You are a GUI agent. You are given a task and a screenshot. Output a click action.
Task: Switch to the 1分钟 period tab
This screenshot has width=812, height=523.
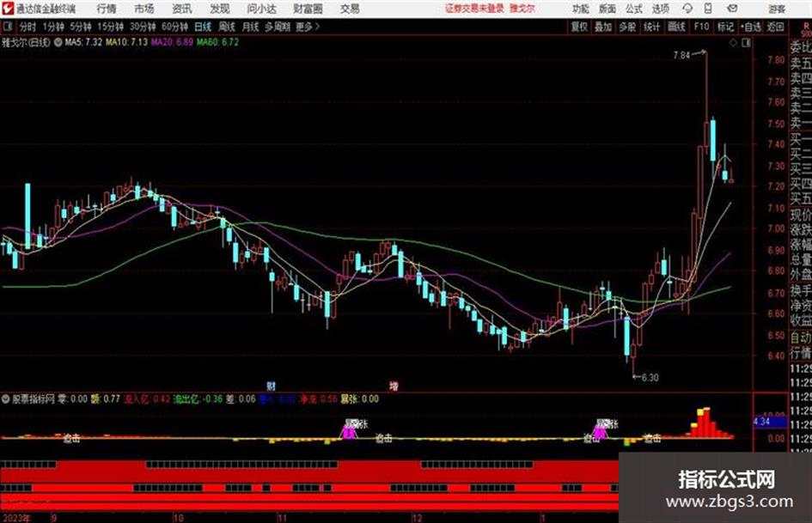pos(53,27)
